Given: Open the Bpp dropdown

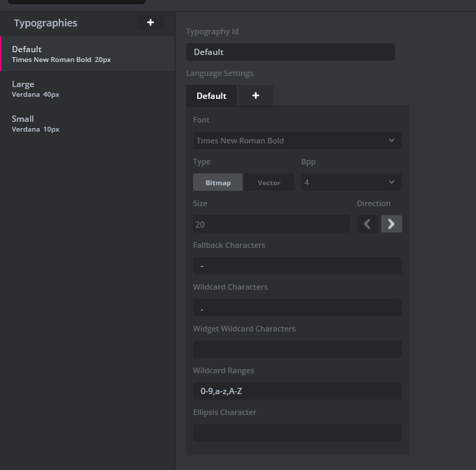Looking at the screenshot, I should [351, 182].
